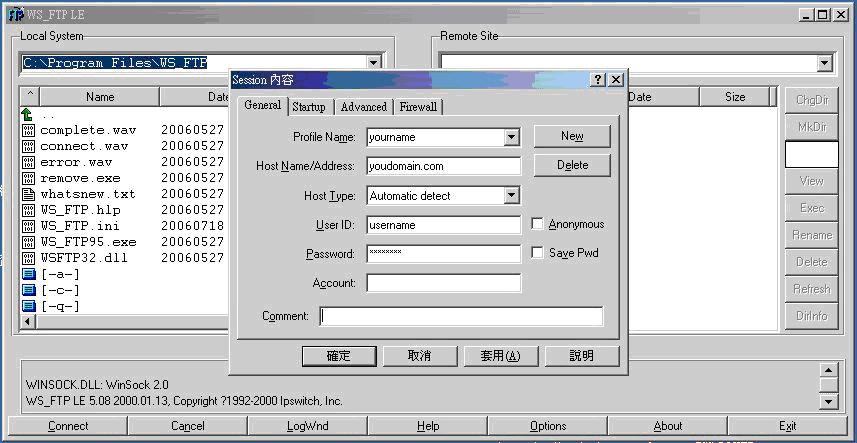Click the WS_FTP LE title bar icon

16,15
